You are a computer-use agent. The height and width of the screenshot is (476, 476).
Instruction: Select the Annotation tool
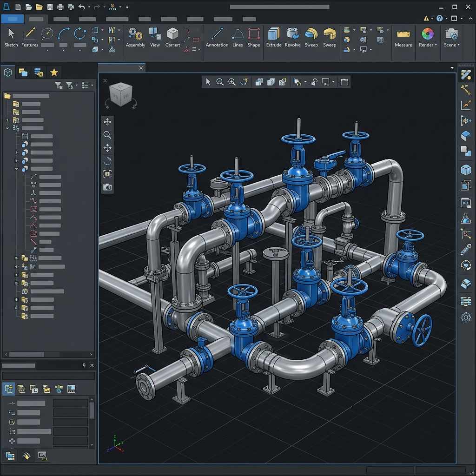tap(217, 38)
